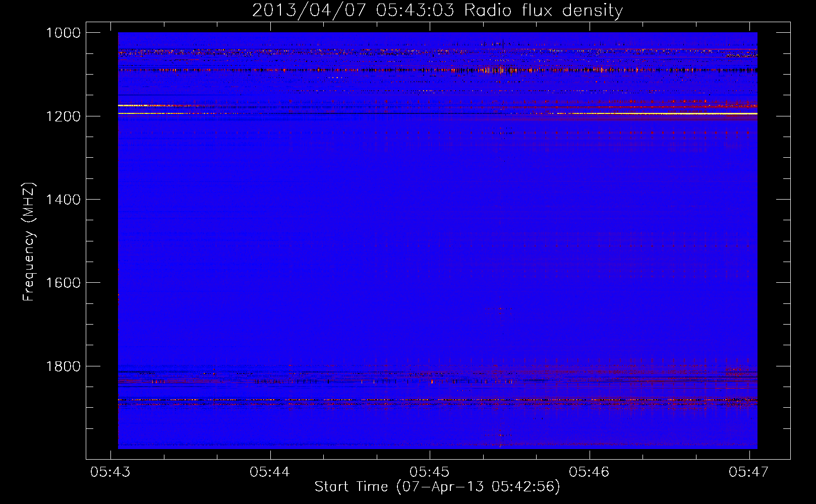Click the 05:44 time axis label
816x504 pixels.
click(270, 472)
